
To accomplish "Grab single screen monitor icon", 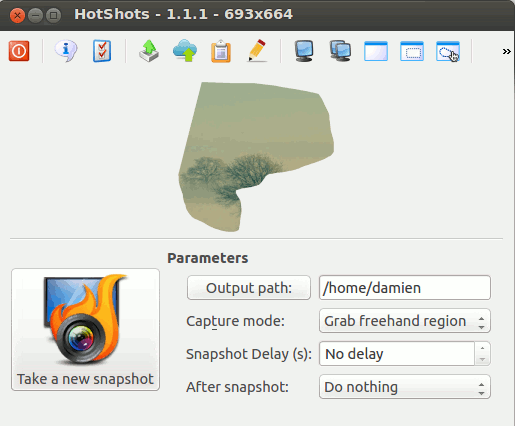I will click(x=304, y=51).
